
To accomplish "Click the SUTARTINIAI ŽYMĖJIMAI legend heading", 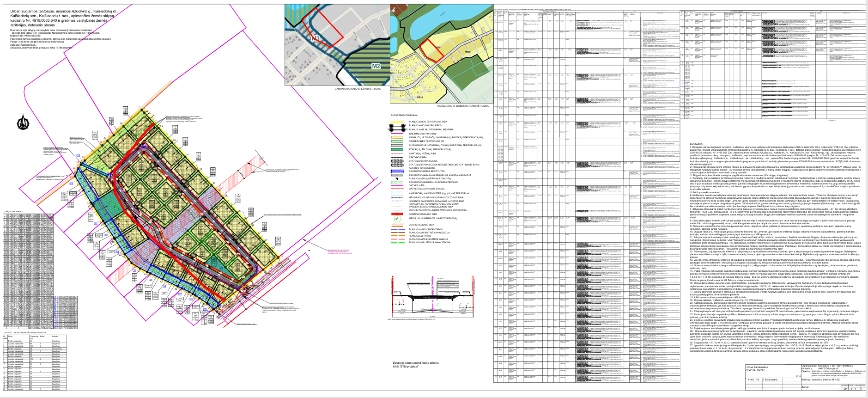I will pyautogui.click(x=404, y=115).
